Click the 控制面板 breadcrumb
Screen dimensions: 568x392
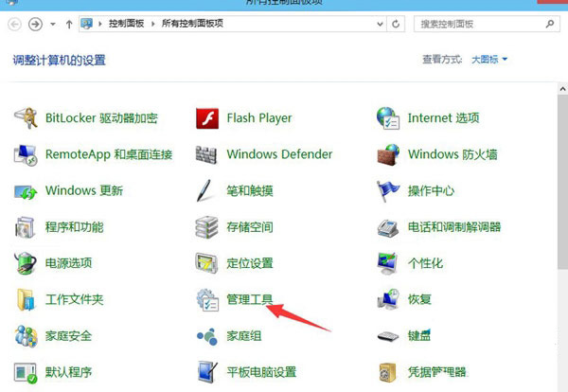click(127, 24)
